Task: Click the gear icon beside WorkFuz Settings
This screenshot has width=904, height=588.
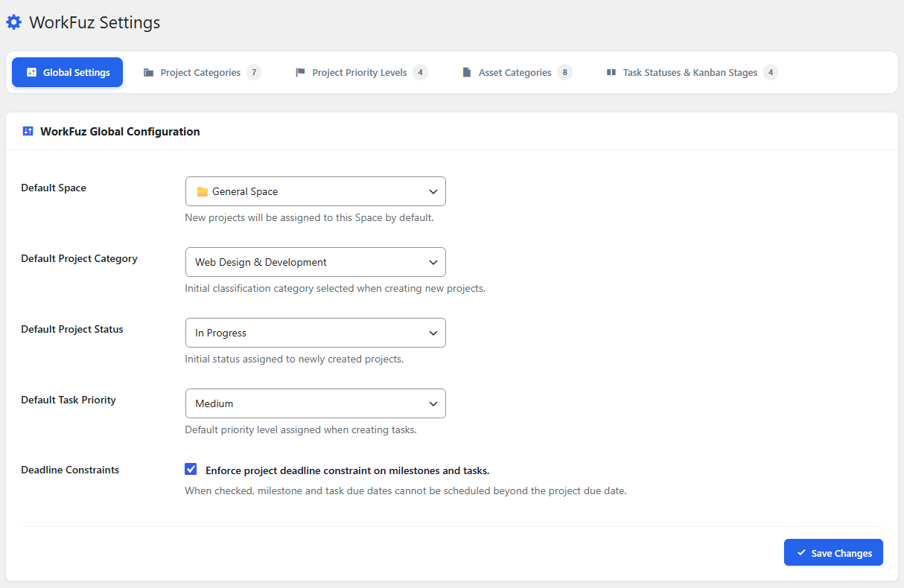Action: (14, 22)
